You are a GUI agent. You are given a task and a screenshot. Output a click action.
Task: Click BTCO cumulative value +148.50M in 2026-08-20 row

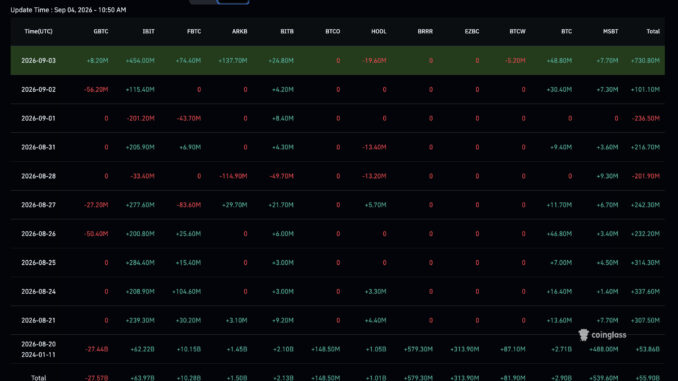click(326, 349)
